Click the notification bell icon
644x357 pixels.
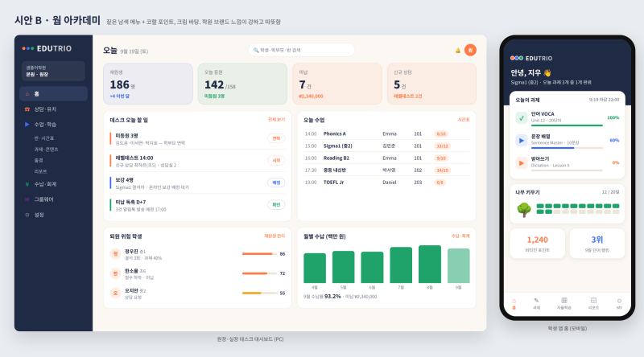(x=457, y=50)
